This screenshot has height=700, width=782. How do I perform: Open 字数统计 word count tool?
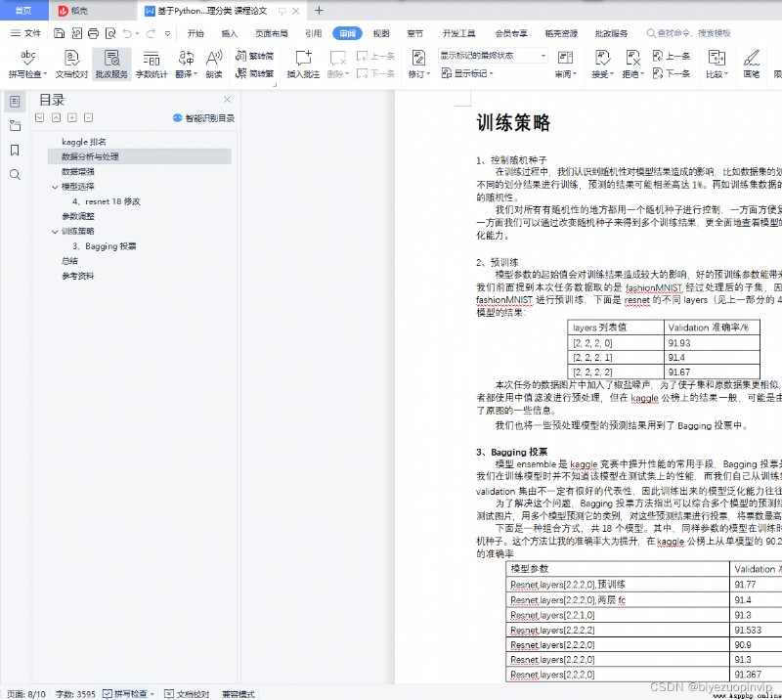(152, 65)
